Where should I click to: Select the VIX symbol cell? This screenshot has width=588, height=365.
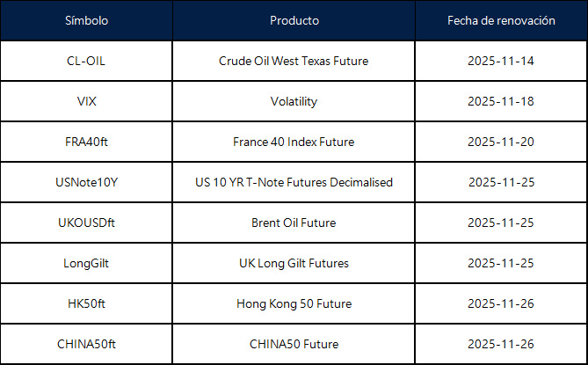coord(86,101)
